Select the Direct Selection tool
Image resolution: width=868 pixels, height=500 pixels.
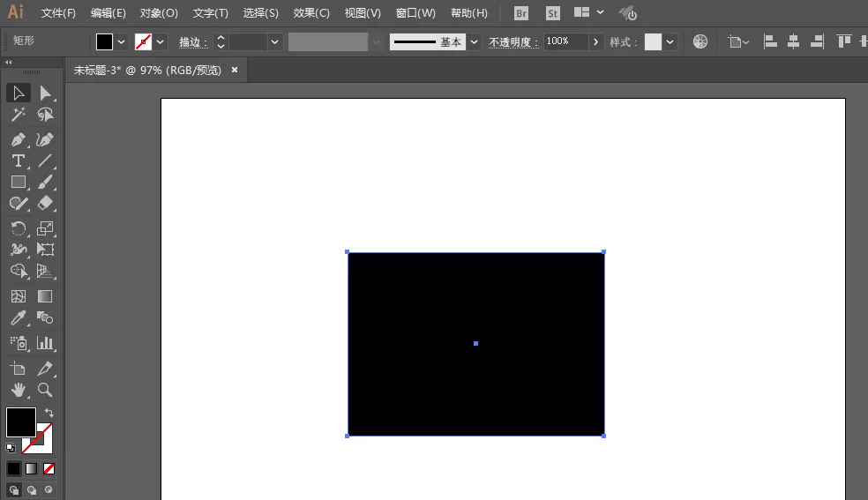(x=45, y=93)
